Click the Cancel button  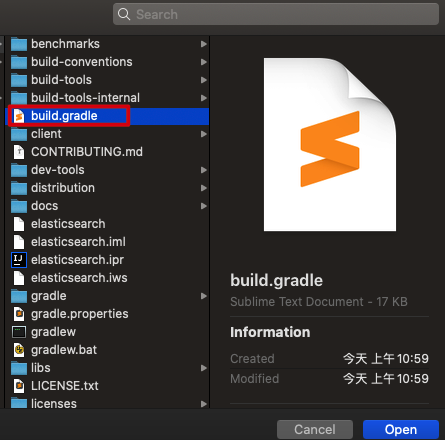pos(315,429)
